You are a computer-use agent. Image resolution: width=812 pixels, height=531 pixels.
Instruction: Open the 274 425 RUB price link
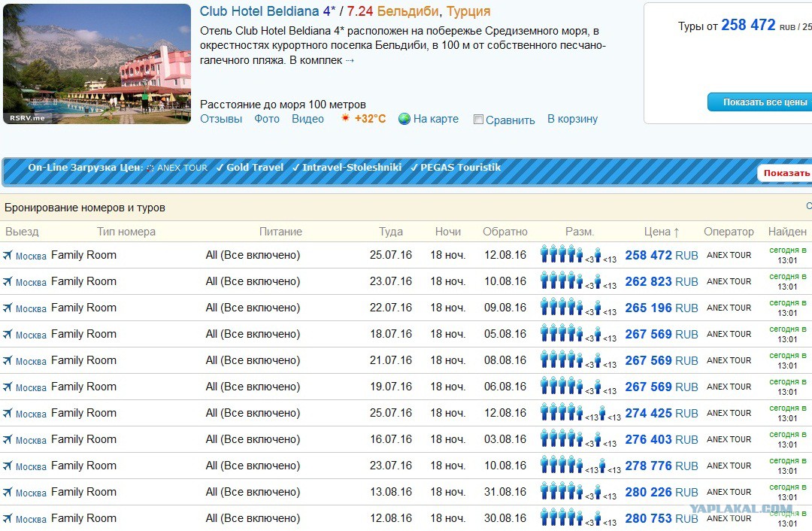[x=662, y=414]
